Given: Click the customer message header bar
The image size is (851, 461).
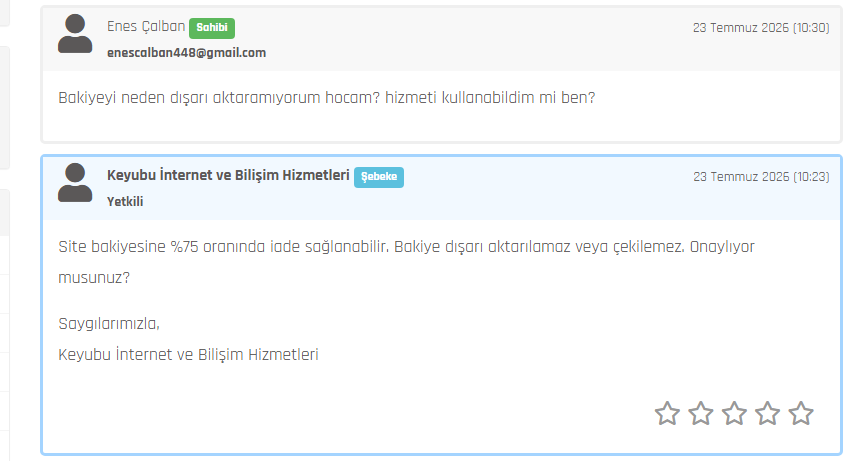Looking at the screenshot, I should point(442,39).
